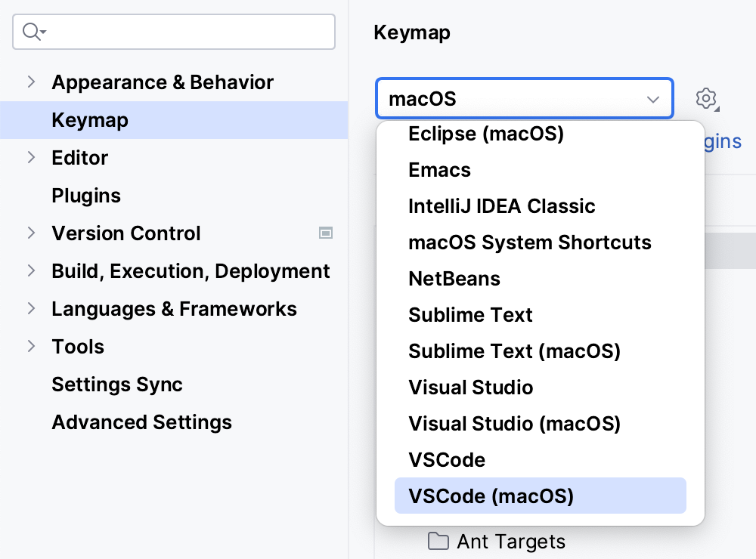Choose the Emacs keymap
The height and width of the screenshot is (559, 756).
click(540, 170)
